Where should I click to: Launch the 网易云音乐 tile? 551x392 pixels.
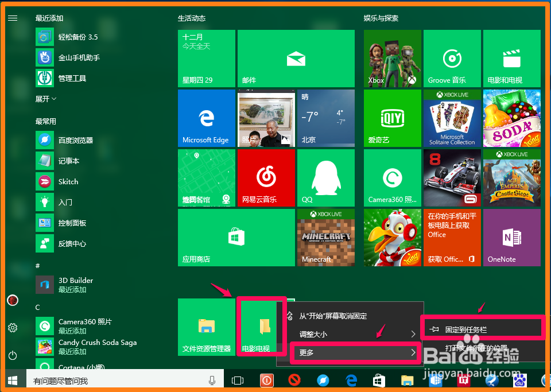pyautogui.click(x=266, y=178)
